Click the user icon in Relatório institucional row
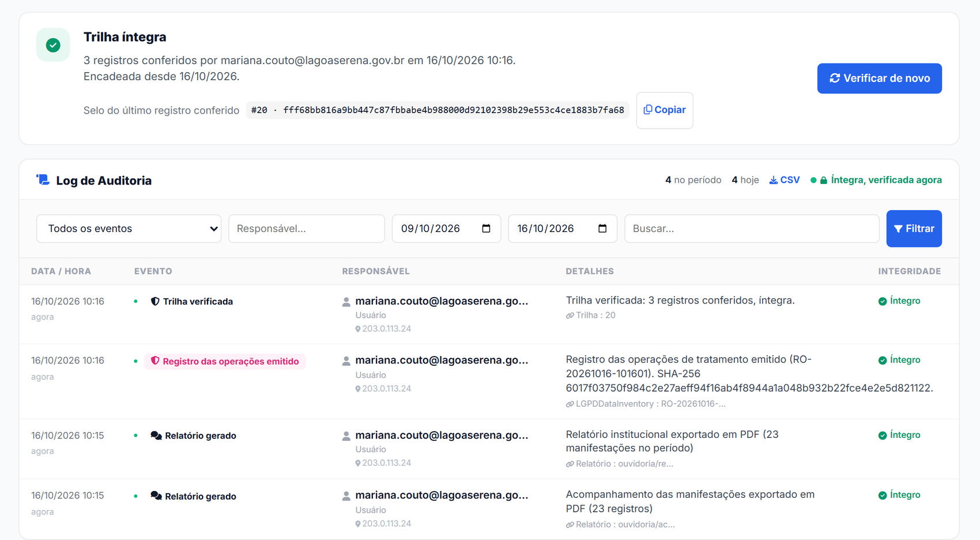This screenshot has width=980, height=540. [346, 436]
